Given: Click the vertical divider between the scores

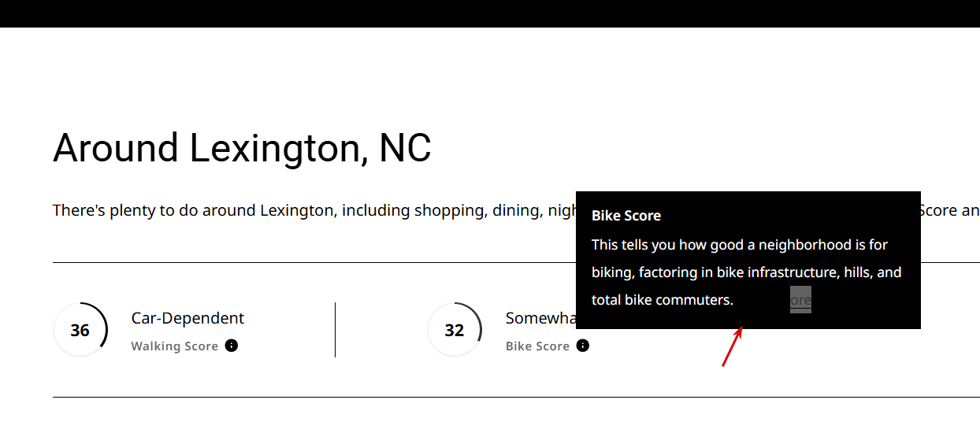Looking at the screenshot, I should [336, 330].
